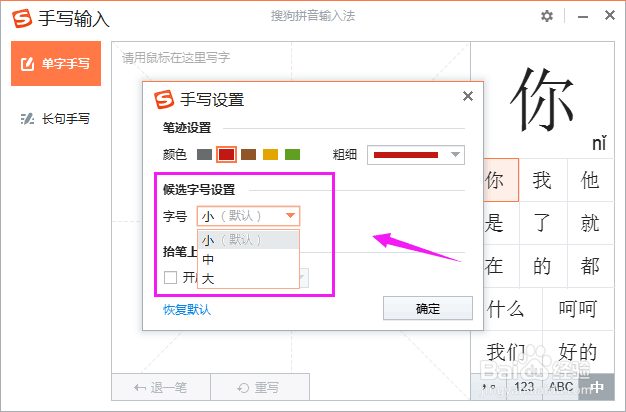Select candidate character 他

pos(590,180)
